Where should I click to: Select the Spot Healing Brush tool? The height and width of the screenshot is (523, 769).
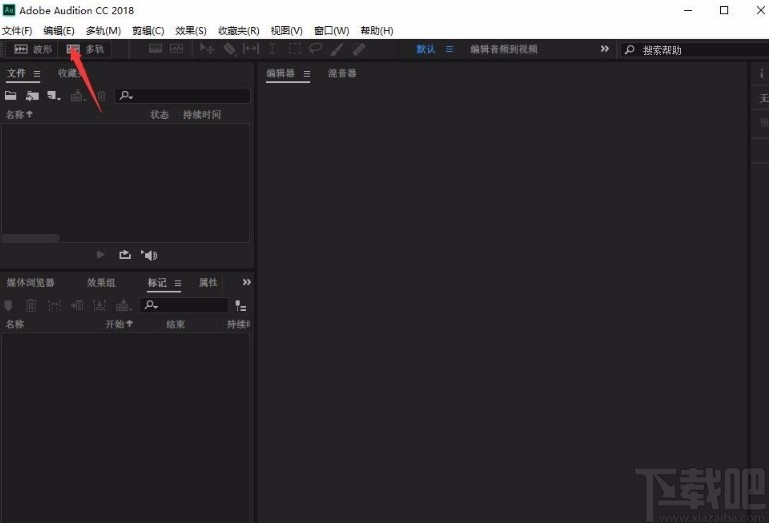point(359,49)
